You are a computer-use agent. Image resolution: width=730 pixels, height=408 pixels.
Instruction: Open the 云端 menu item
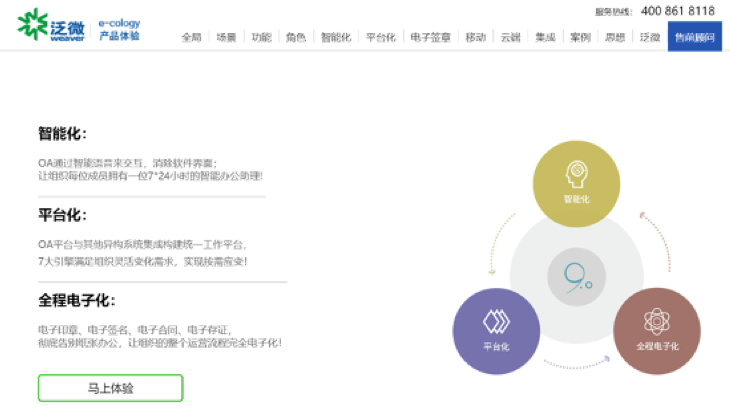click(x=510, y=37)
